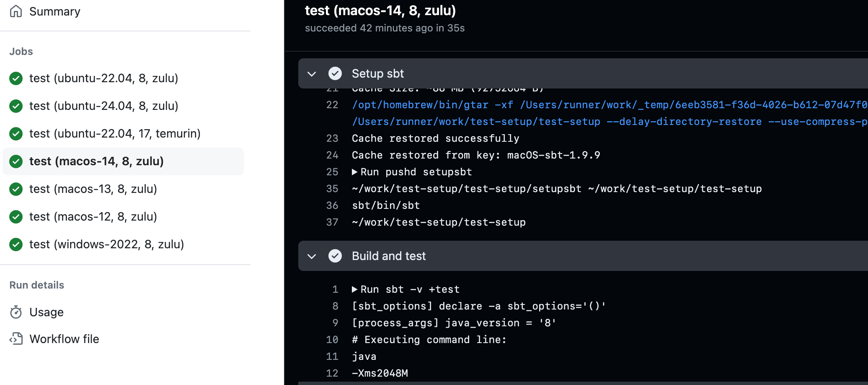The width and height of the screenshot is (868, 385).
Task: Go to the Summary page link
Action: [54, 12]
